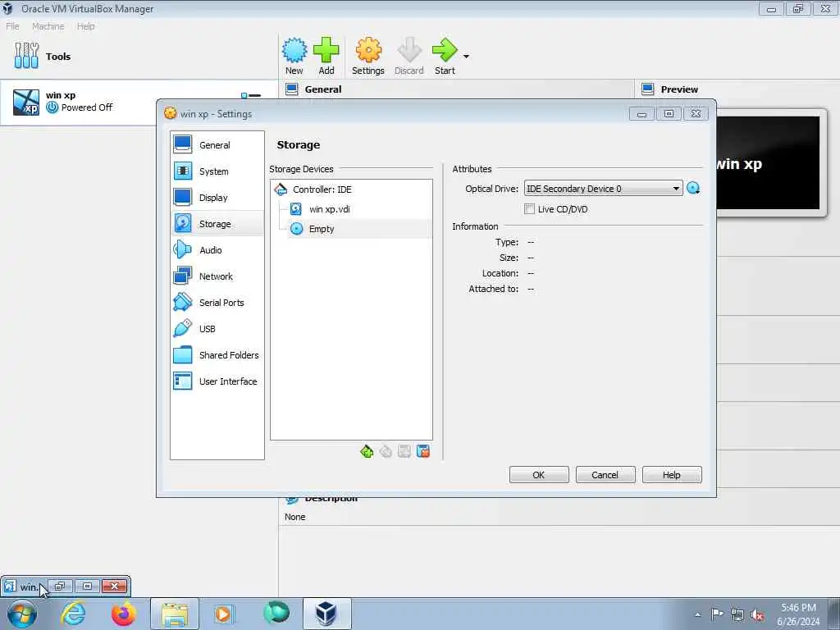The height and width of the screenshot is (630, 840).
Task: Open Windows Media Player from taskbar
Action: [x=223, y=614]
